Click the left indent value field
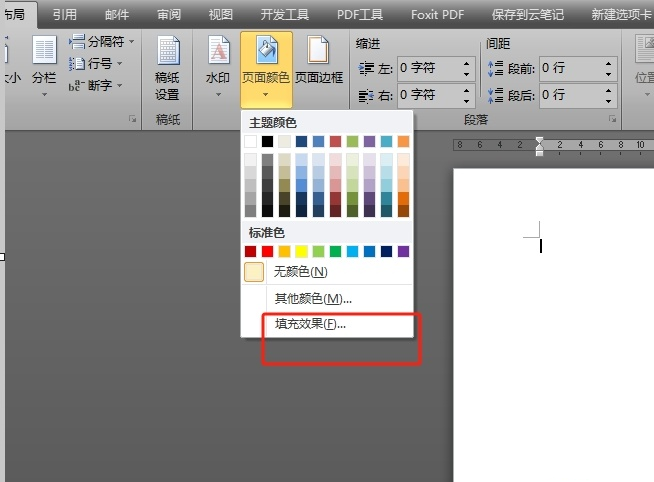 [x=428, y=68]
